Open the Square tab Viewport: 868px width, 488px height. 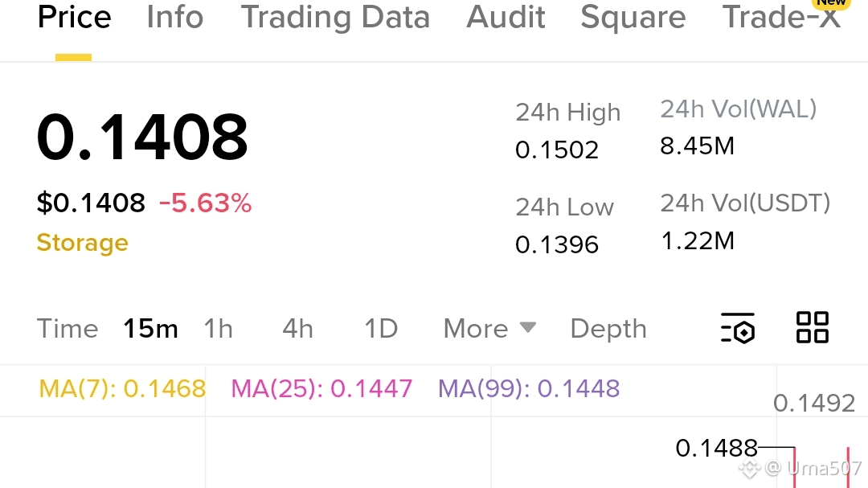[633, 18]
